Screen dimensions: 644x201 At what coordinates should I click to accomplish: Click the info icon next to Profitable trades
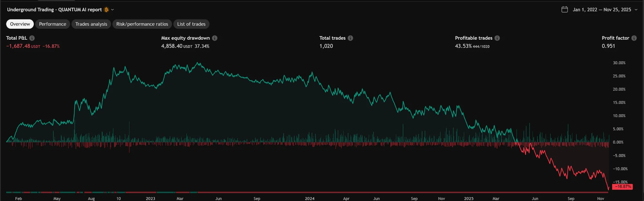497,38
